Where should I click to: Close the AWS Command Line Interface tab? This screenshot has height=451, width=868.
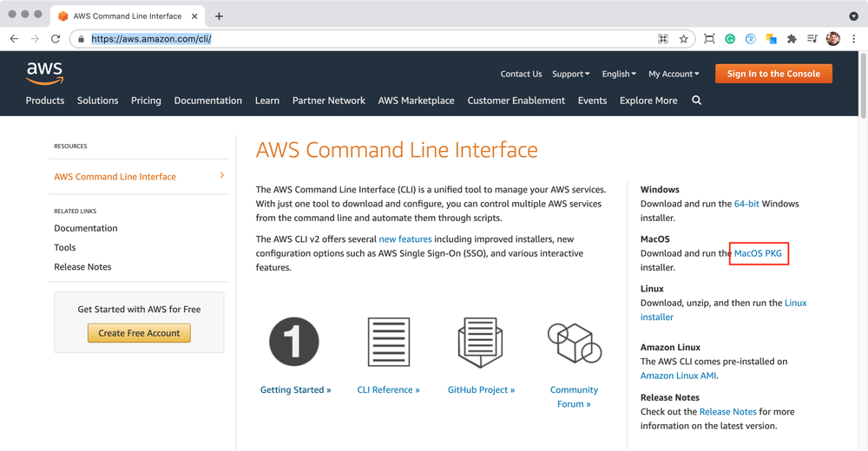[194, 16]
